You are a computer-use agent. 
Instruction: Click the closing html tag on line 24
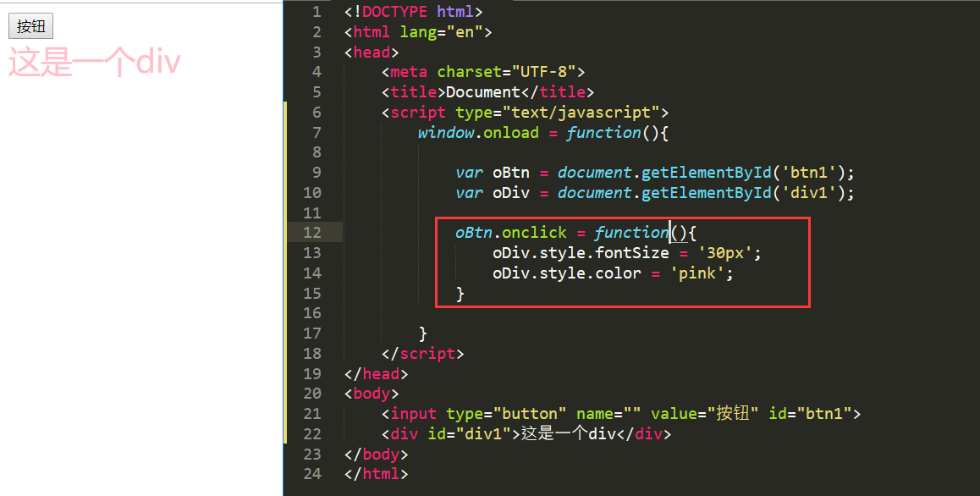(x=377, y=474)
